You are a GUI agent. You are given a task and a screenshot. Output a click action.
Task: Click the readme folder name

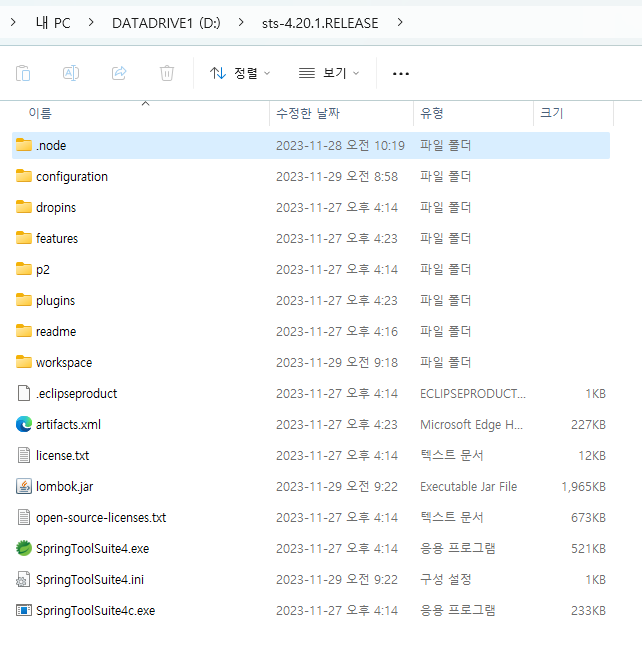[x=56, y=332]
